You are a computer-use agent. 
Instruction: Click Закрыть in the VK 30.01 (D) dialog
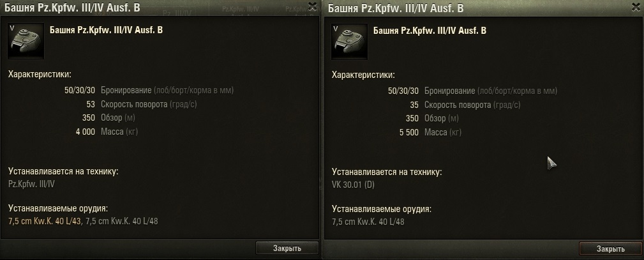(611, 249)
